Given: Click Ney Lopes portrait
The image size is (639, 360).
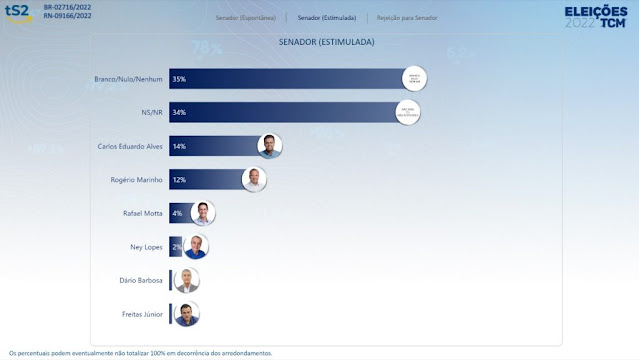Looking at the screenshot, I should pos(196,247).
